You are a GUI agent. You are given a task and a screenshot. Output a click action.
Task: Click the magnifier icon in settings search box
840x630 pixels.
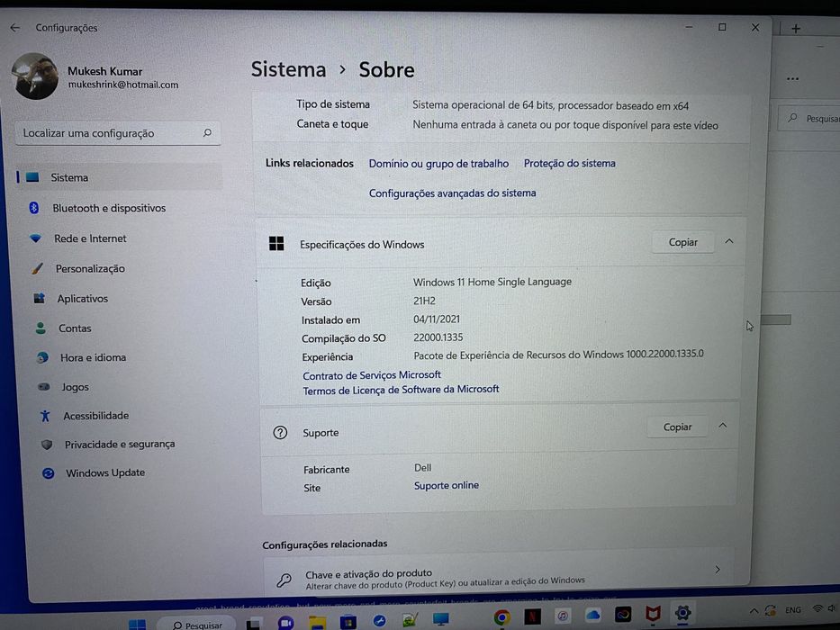[x=207, y=133]
